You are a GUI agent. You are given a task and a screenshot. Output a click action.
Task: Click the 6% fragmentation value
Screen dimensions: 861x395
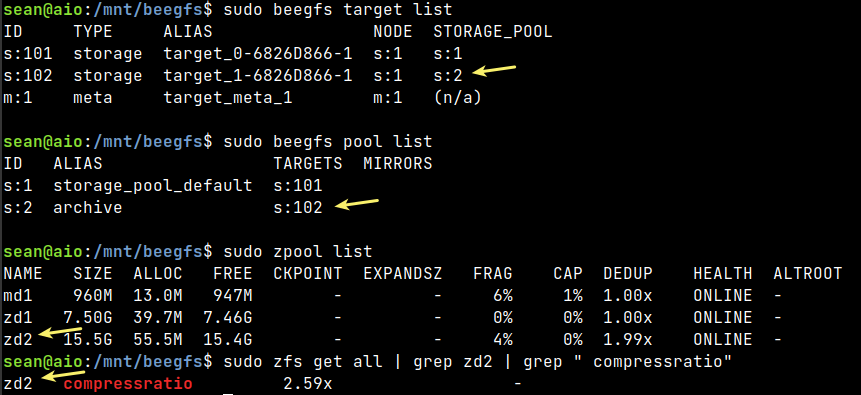tap(502, 296)
